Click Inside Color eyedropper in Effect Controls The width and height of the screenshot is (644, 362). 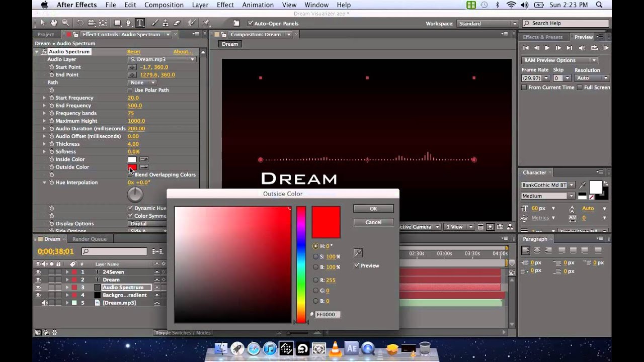(144, 159)
